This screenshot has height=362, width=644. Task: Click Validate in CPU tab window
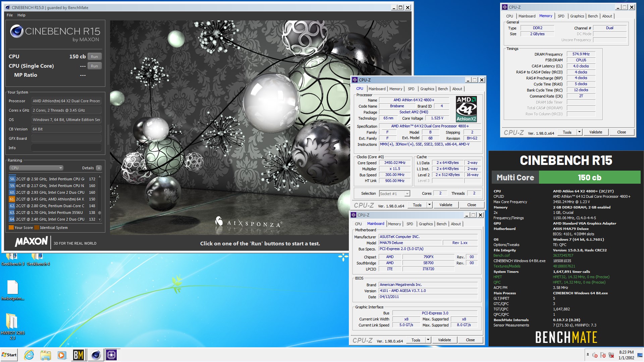(446, 205)
